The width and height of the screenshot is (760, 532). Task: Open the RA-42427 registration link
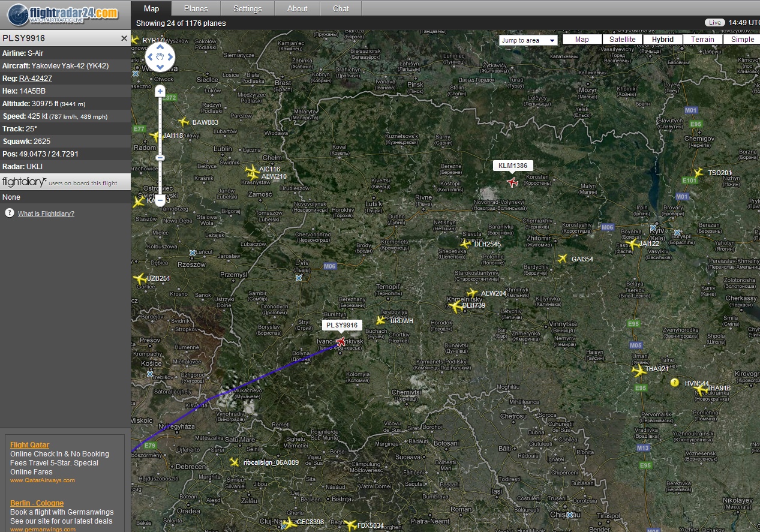point(35,79)
